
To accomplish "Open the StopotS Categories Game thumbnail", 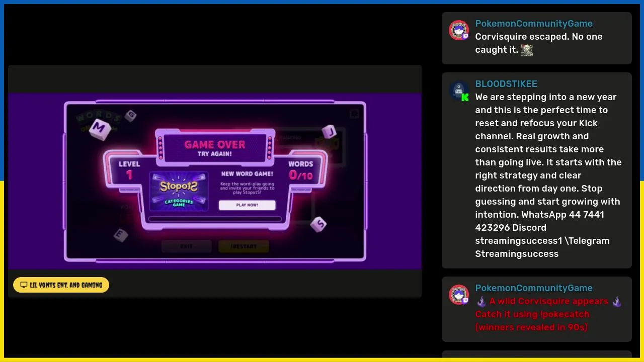I will pyautogui.click(x=179, y=191).
